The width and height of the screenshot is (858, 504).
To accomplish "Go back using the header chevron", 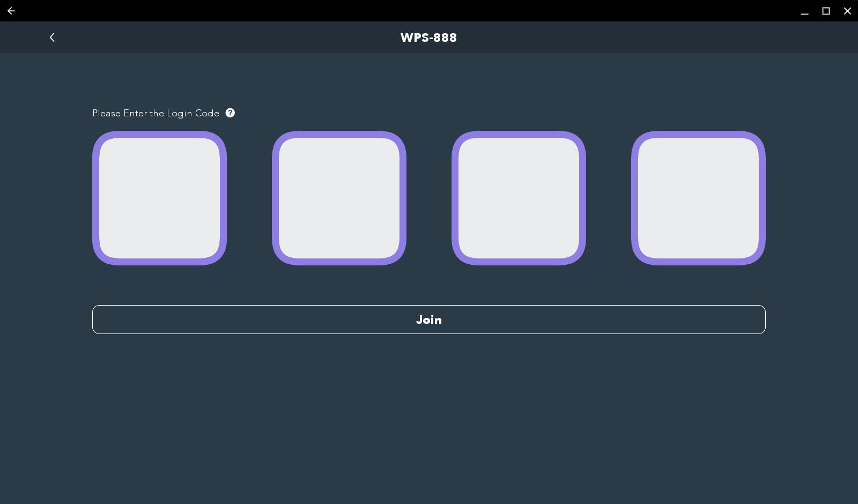I will click(x=52, y=37).
